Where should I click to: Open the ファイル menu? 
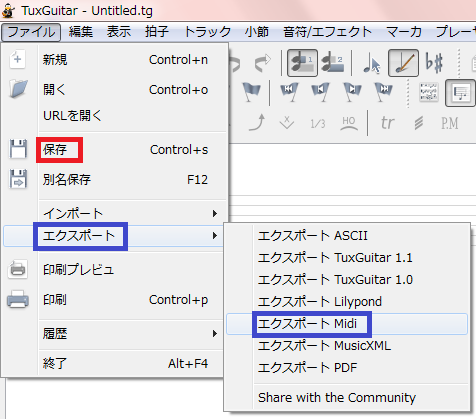pyautogui.click(x=31, y=32)
